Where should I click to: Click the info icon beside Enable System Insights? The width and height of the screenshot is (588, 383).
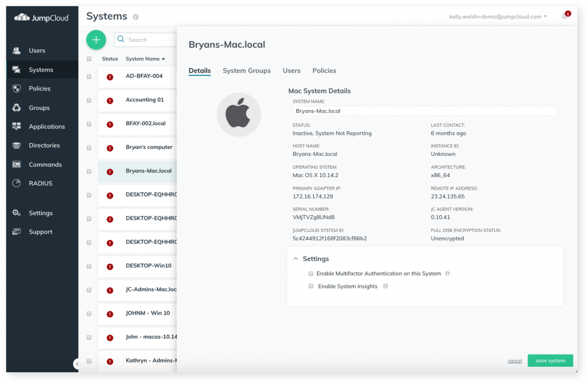pos(385,286)
